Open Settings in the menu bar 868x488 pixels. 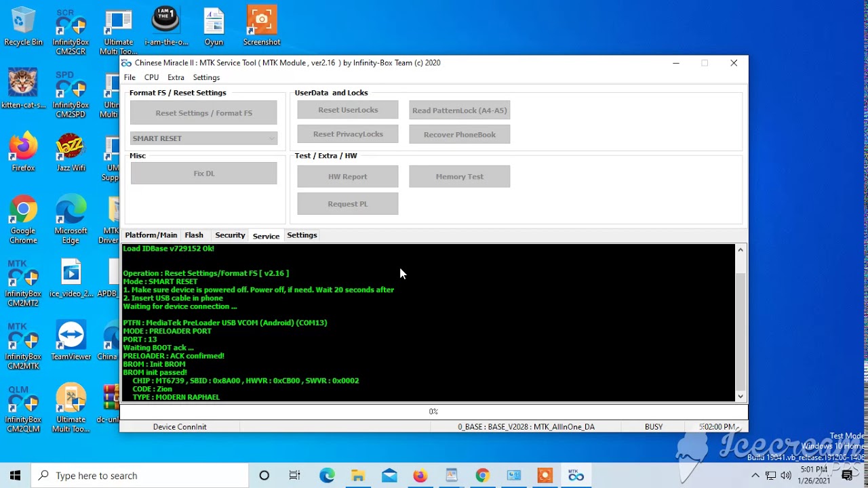[206, 77]
